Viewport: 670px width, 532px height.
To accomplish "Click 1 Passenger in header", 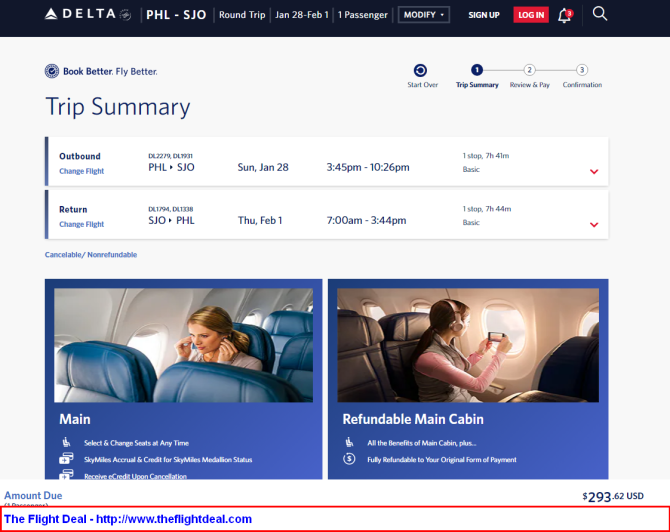I will [362, 15].
